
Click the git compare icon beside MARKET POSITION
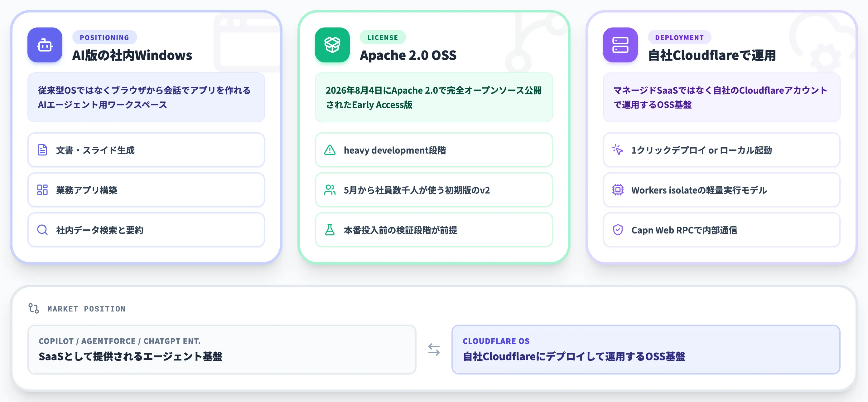pos(34,308)
